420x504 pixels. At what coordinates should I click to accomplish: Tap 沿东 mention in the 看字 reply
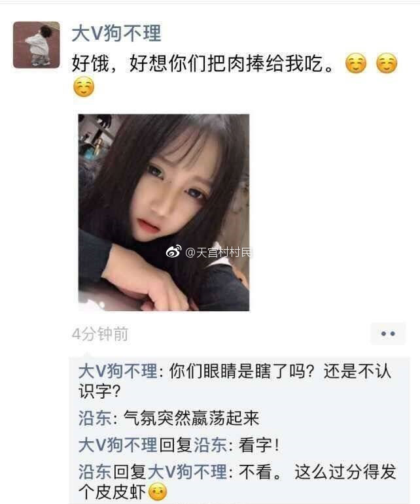point(210,445)
